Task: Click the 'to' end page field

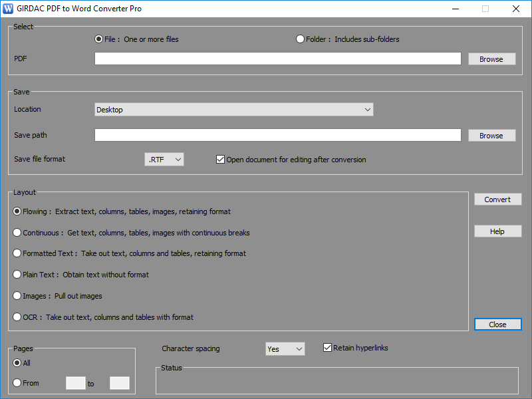Action: click(120, 383)
